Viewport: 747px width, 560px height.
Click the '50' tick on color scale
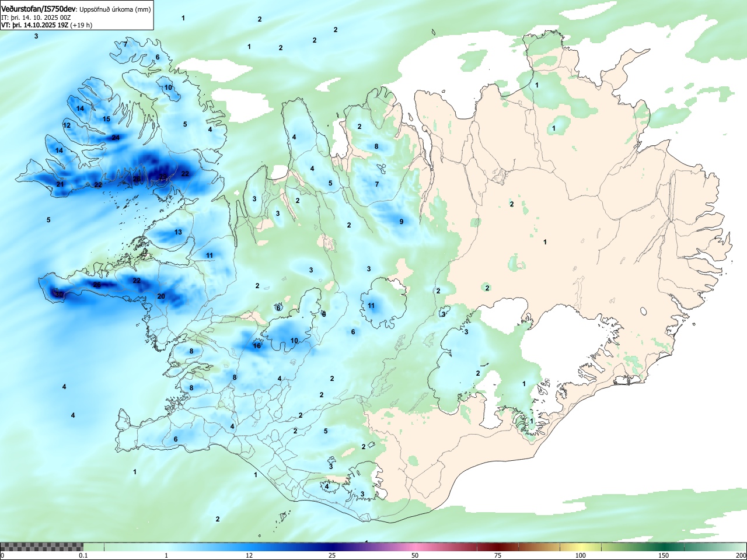pyautogui.click(x=415, y=555)
